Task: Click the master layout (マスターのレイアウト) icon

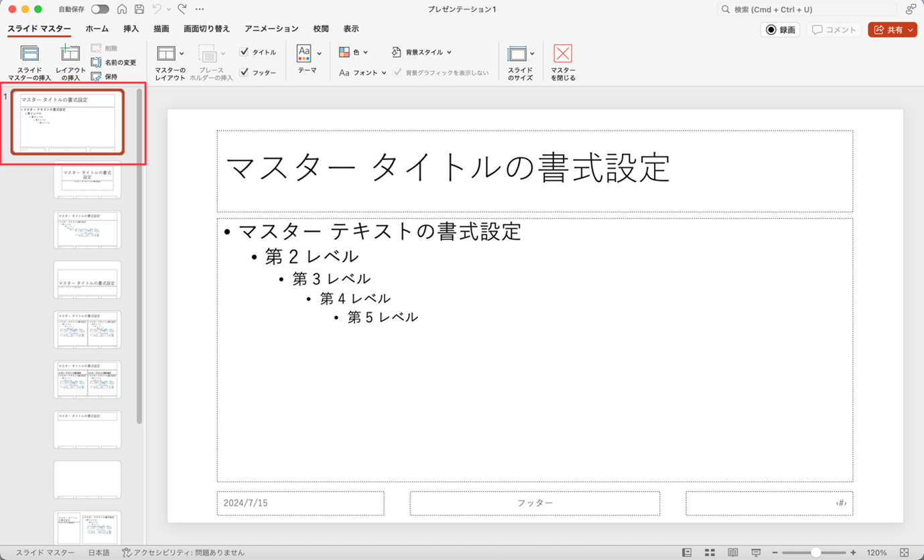Action: (x=166, y=54)
